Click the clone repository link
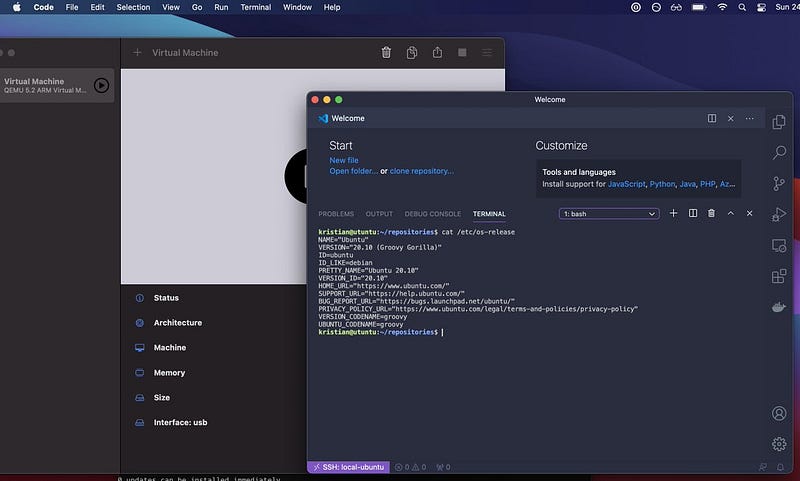 (421, 171)
